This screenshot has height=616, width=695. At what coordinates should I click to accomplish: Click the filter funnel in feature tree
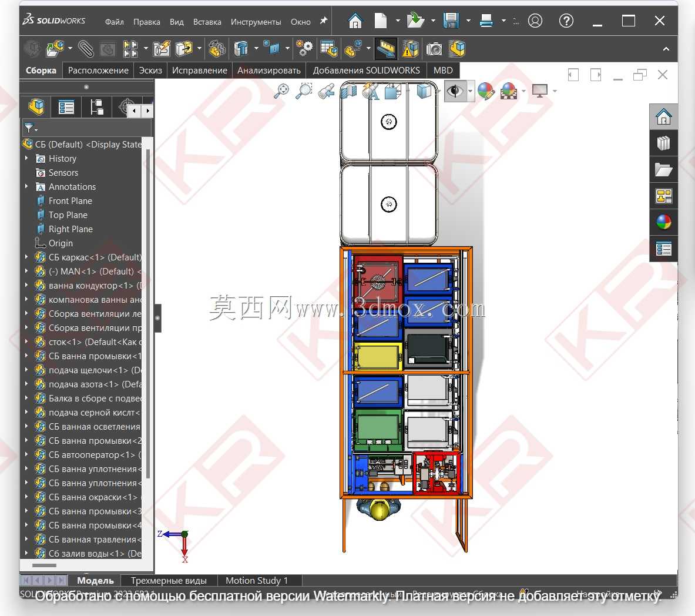(x=29, y=128)
